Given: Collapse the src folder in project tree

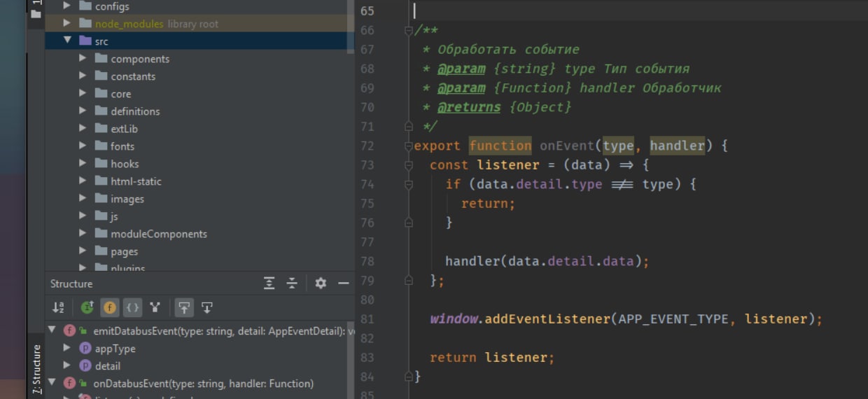Looking at the screenshot, I should click(x=67, y=41).
